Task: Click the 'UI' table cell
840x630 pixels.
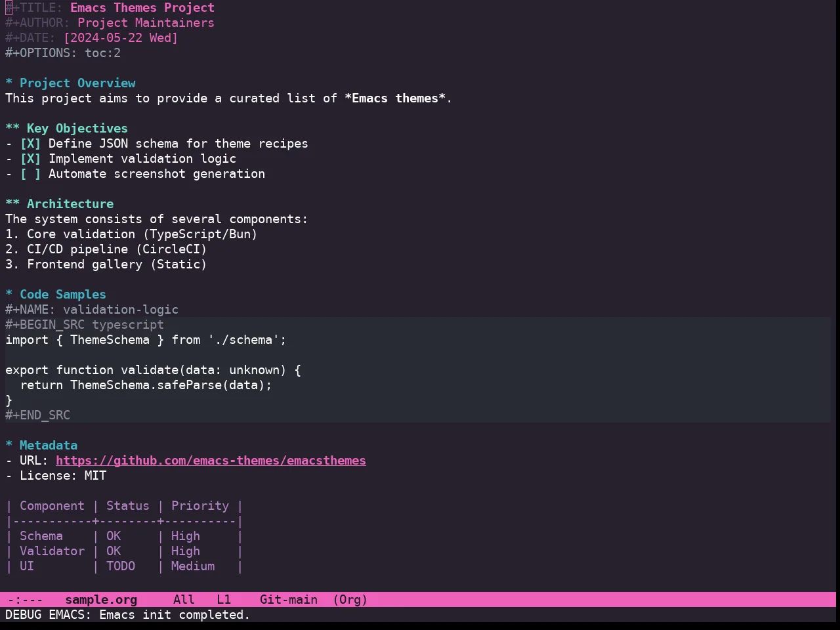Action: point(27,566)
